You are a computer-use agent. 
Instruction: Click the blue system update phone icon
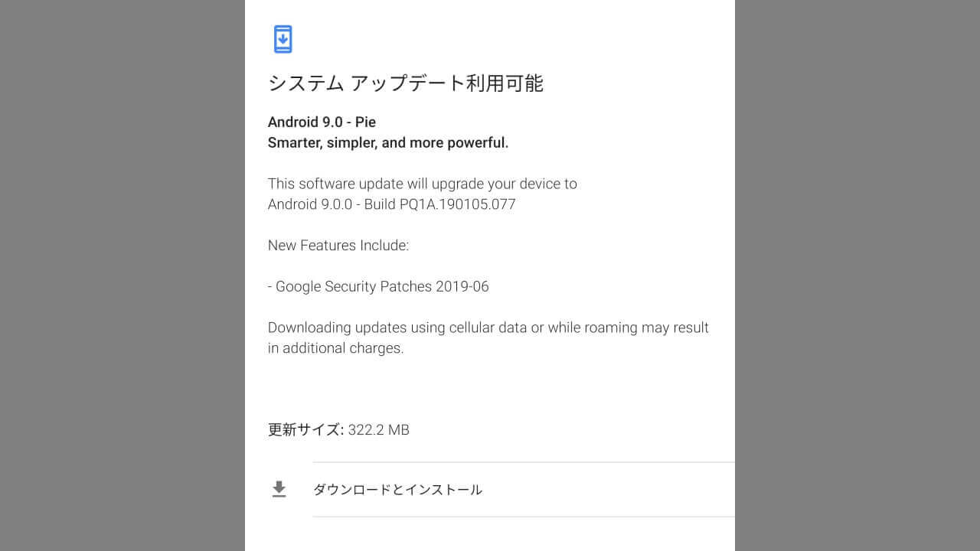coord(283,39)
